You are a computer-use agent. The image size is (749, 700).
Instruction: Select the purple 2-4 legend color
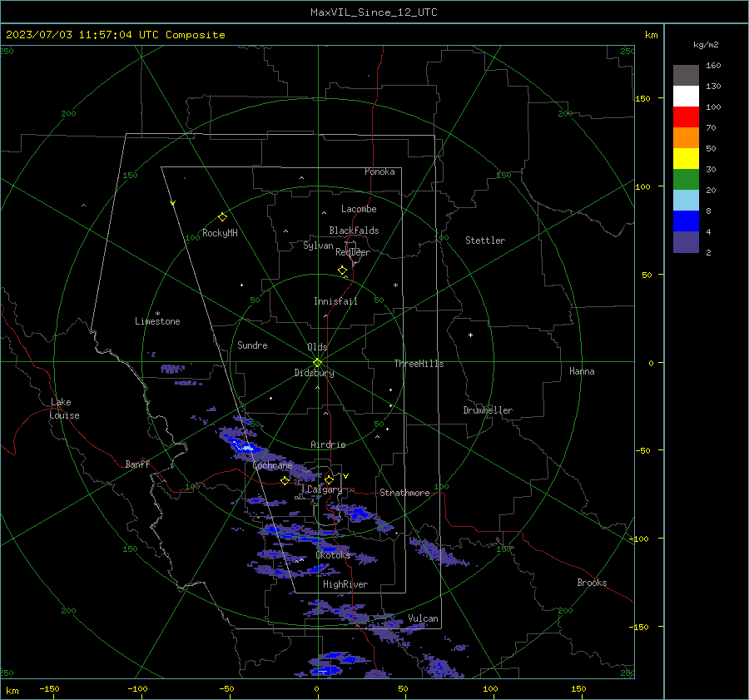pyautogui.click(x=686, y=241)
